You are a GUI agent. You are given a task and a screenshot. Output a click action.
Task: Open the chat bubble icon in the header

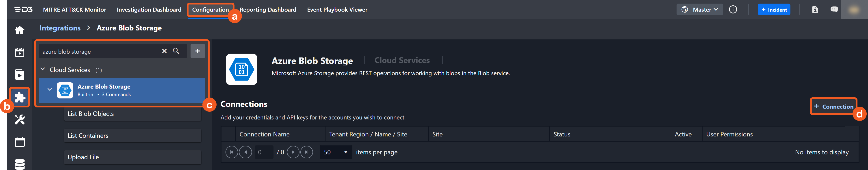click(x=835, y=9)
